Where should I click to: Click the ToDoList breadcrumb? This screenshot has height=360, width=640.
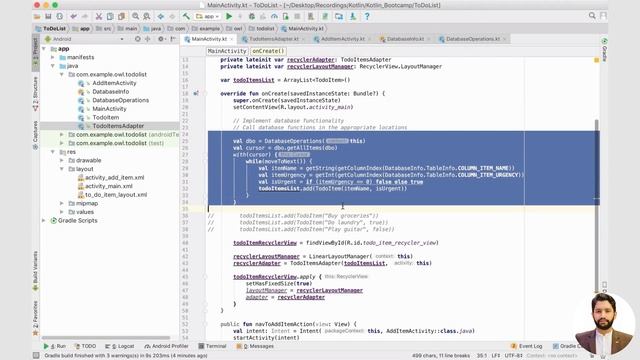[x=51, y=29]
